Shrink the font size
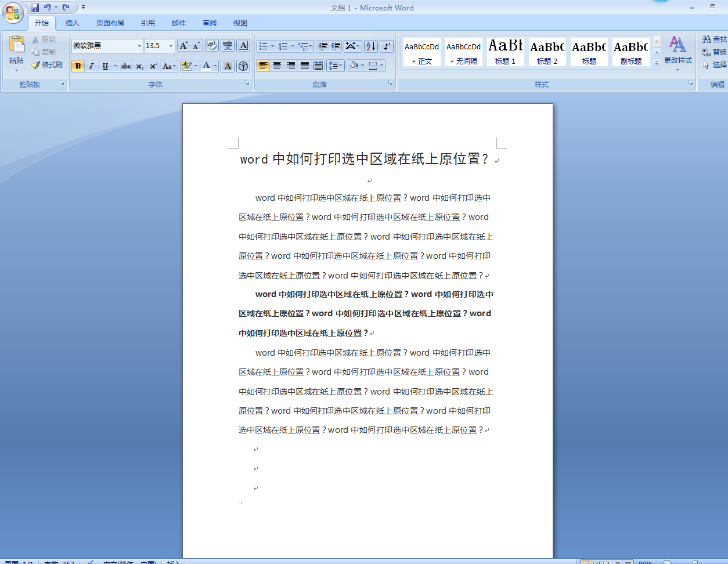 coord(196,46)
